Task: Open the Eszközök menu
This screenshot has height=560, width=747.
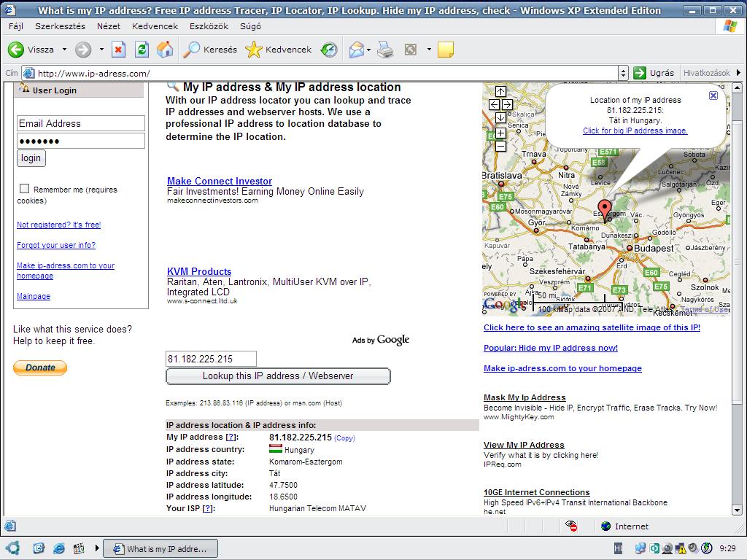Action: click(209, 26)
